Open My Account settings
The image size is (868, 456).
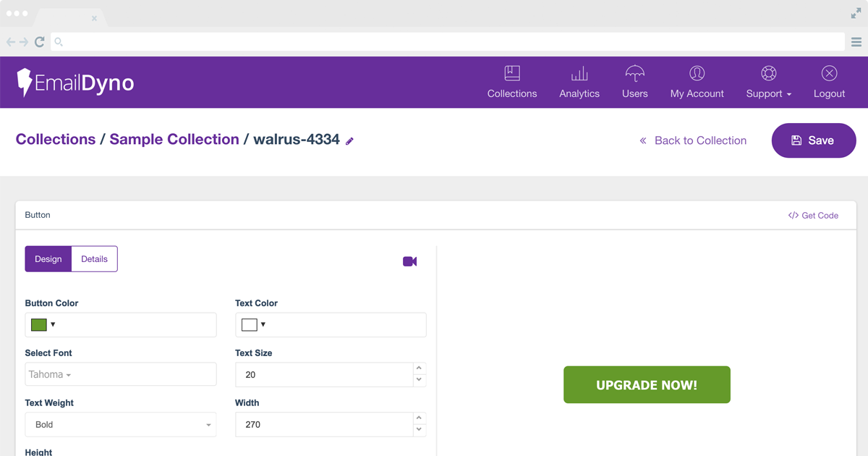pyautogui.click(x=697, y=83)
